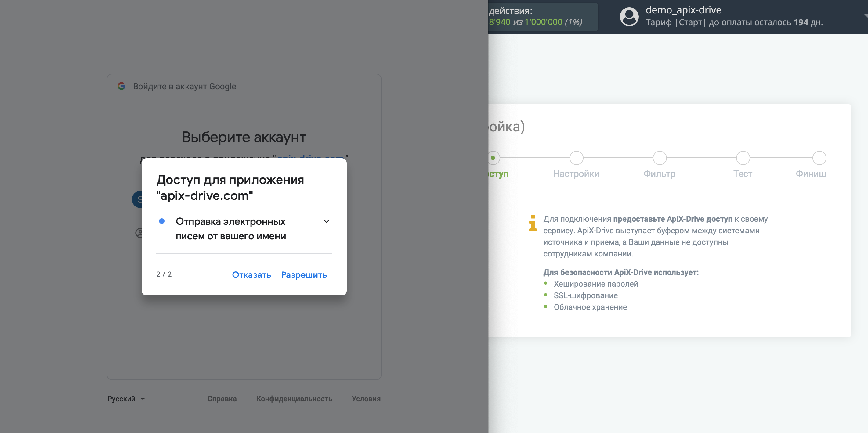The height and width of the screenshot is (433, 868).
Task: Click the Выберите аккаунт heading
Action: coord(244,138)
